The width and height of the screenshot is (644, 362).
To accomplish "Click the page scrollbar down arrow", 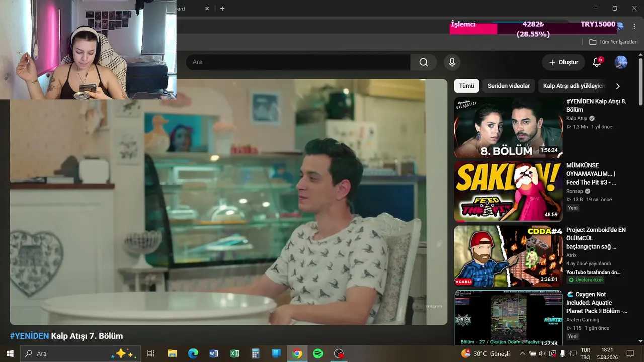I will pyautogui.click(x=640, y=341).
